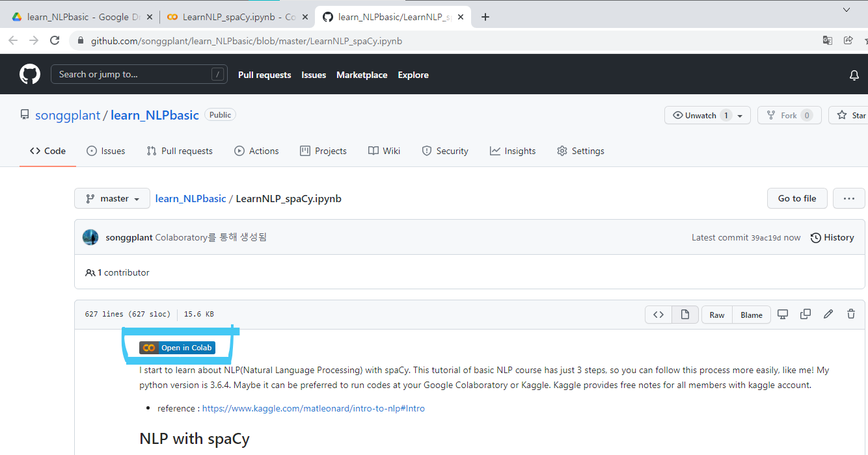The height and width of the screenshot is (455, 868).
Task: Launch the notebook via Open in Colab badge
Action: [177, 347]
